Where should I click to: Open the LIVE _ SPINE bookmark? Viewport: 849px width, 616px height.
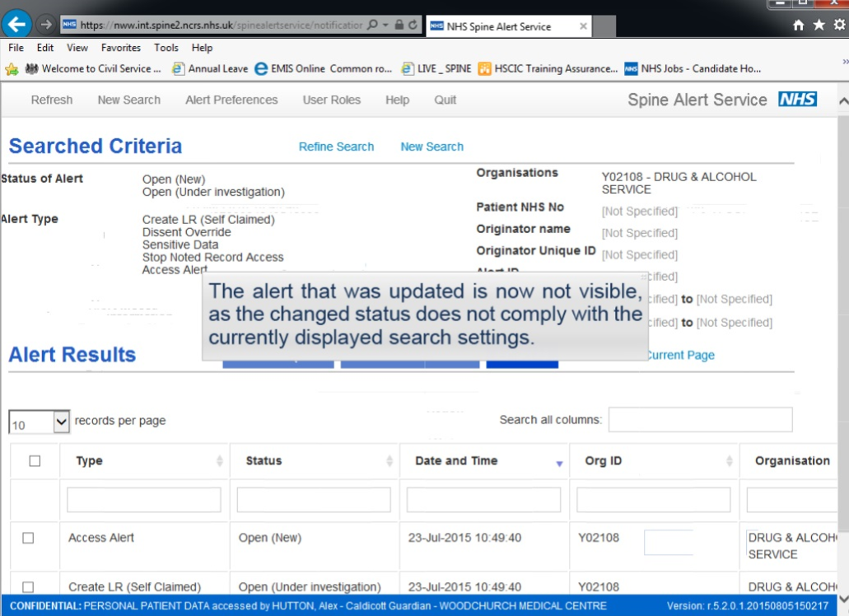436,68
